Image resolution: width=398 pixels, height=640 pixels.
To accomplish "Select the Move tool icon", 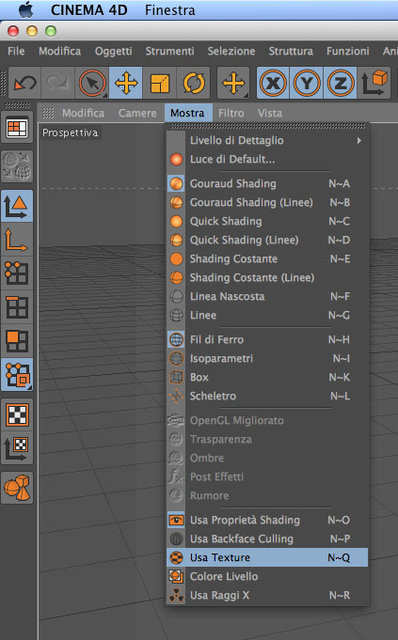I will click(x=126, y=83).
